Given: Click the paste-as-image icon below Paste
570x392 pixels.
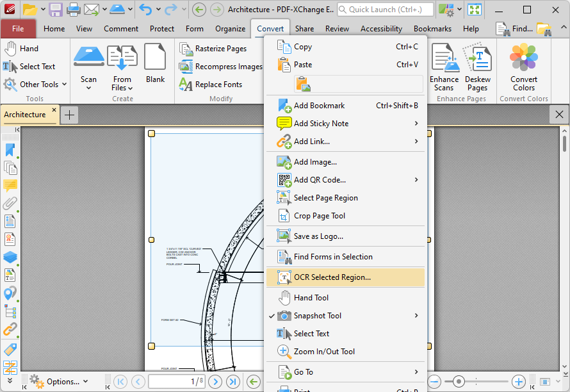Looking at the screenshot, I should coord(303,84).
